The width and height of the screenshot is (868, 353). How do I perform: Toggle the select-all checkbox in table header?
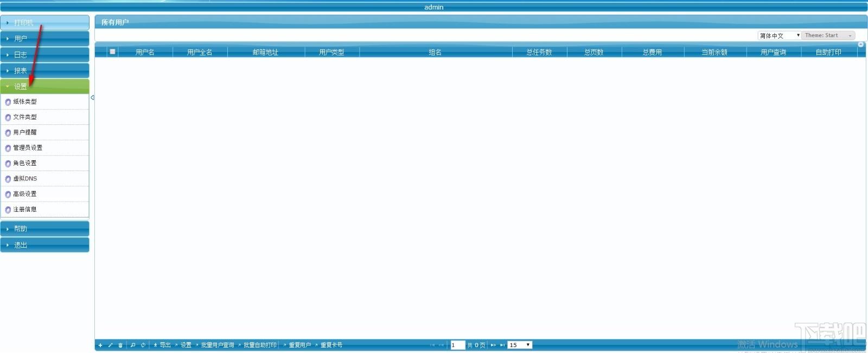(x=112, y=52)
